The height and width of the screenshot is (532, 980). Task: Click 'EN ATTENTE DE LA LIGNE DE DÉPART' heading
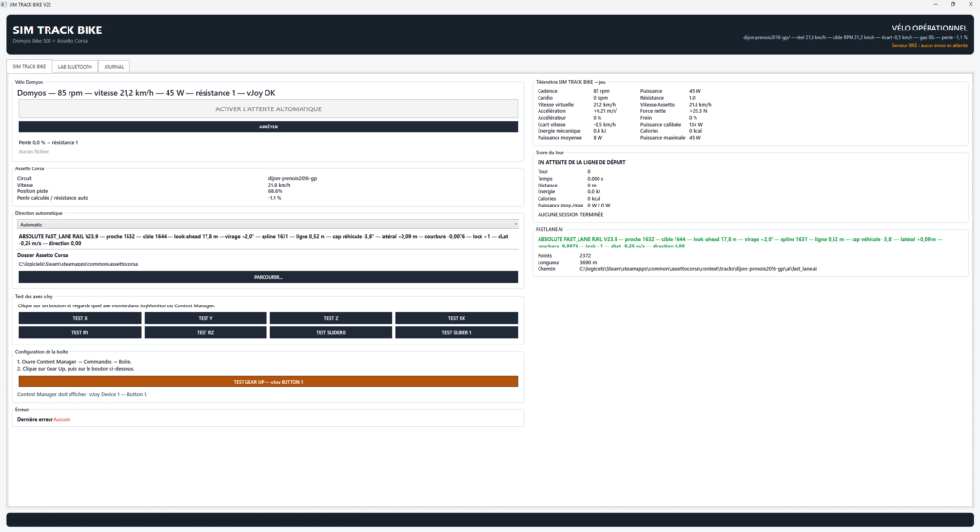[x=581, y=162]
